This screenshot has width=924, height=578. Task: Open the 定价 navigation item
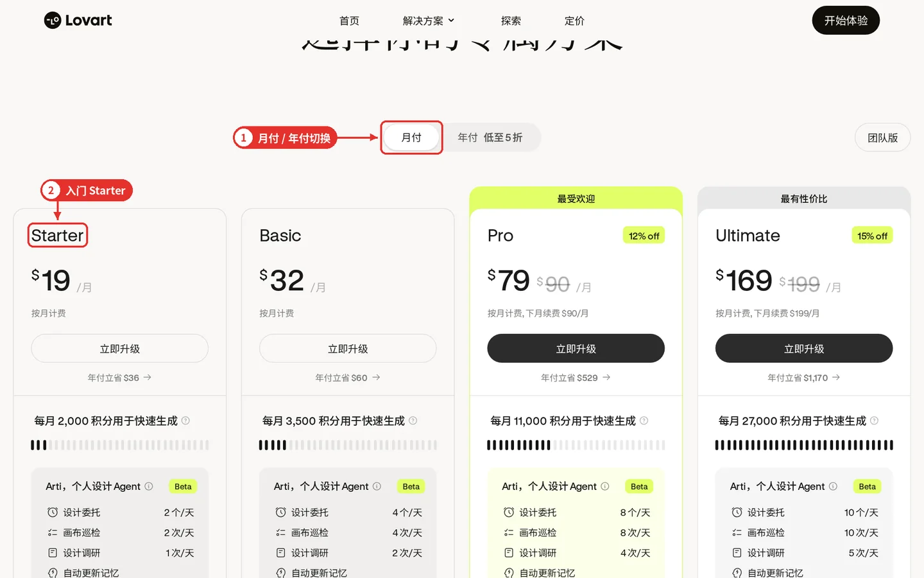[x=574, y=21]
